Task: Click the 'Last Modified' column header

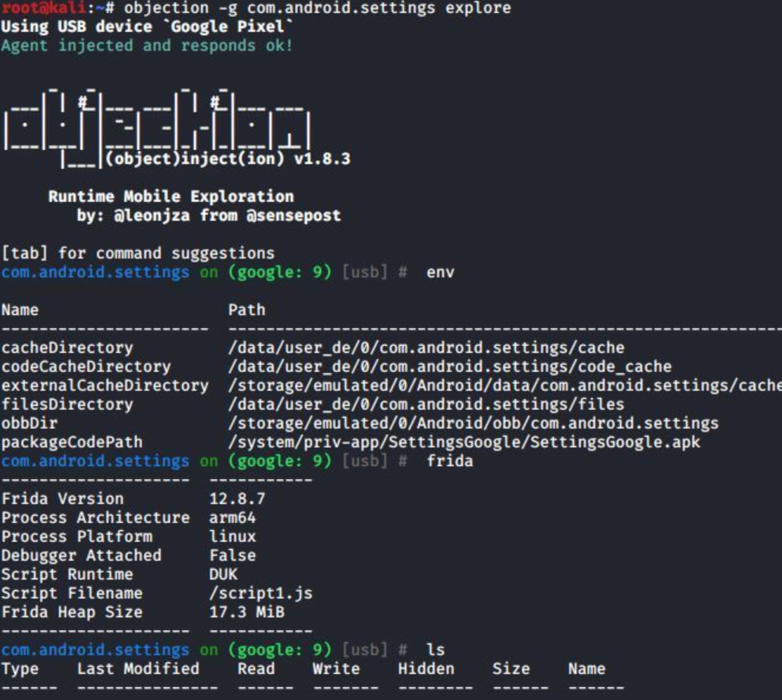Action: (x=138, y=669)
